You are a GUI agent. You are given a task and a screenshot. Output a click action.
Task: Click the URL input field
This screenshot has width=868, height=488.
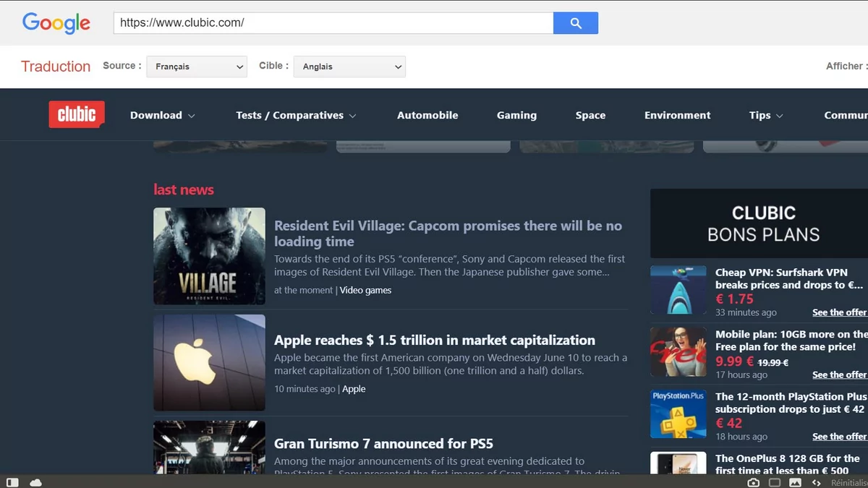coord(333,23)
